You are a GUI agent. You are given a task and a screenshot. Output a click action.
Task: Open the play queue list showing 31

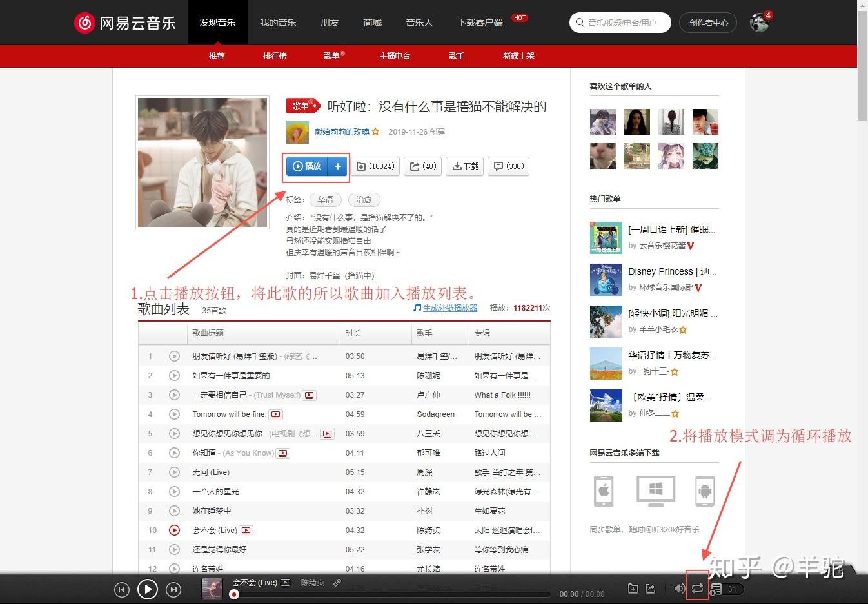[726, 589]
